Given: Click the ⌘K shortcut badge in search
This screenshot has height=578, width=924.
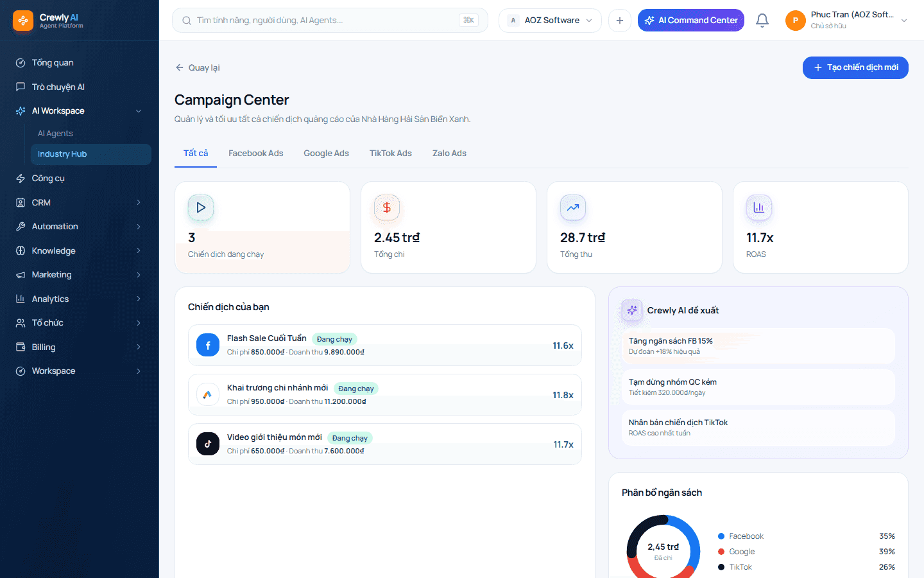Looking at the screenshot, I should [x=469, y=21].
